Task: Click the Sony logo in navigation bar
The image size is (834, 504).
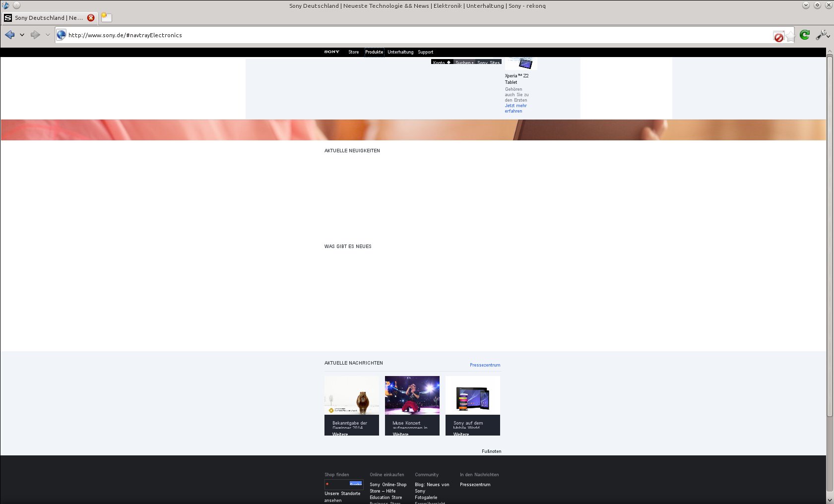Action: tap(332, 52)
